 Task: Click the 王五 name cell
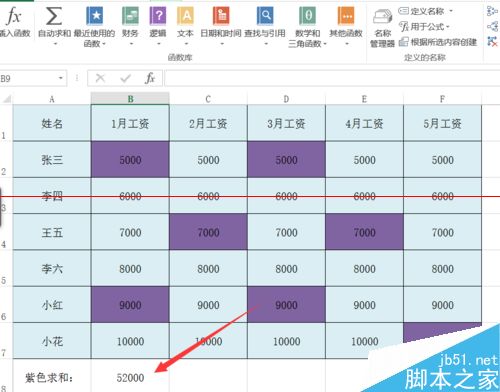[52, 232]
